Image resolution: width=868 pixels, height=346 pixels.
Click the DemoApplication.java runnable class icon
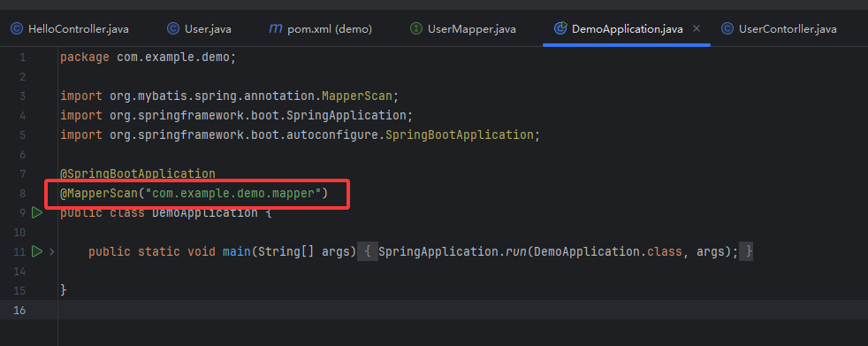click(560, 28)
